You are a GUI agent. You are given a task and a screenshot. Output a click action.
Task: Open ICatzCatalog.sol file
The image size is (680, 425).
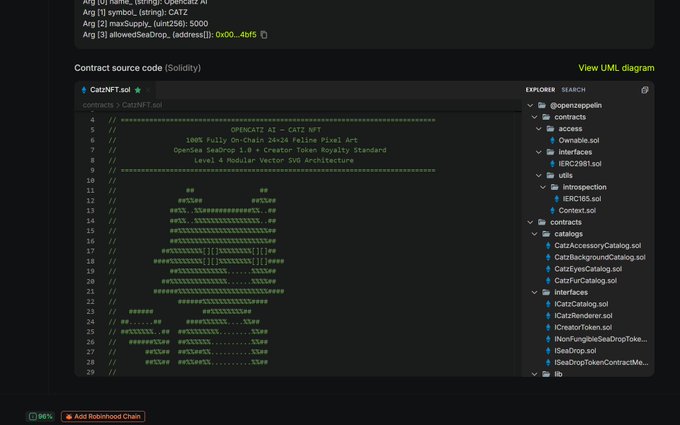click(x=581, y=304)
